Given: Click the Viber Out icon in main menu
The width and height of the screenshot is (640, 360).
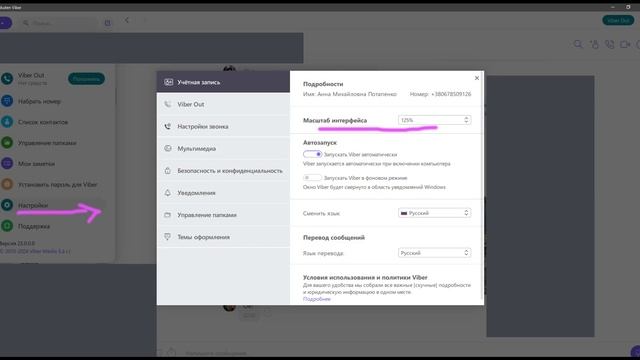Looking at the screenshot, I should pyautogui.click(x=7, y=78).
